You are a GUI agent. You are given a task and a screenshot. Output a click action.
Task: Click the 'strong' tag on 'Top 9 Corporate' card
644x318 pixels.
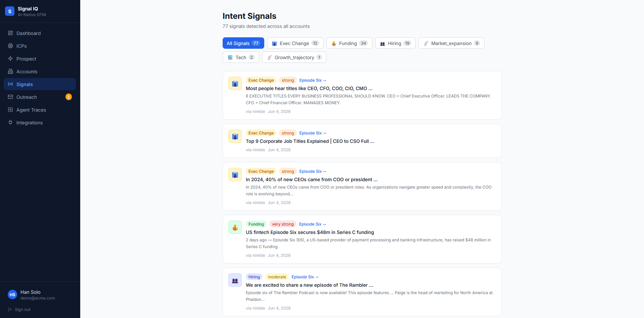(288, 133)
